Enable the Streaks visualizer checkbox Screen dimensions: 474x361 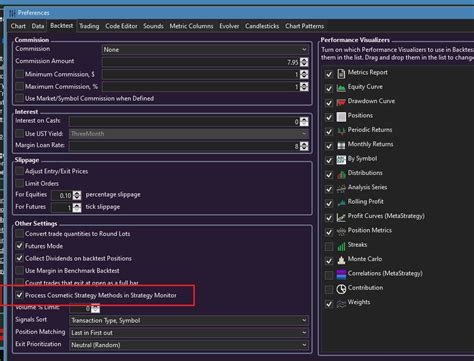coord(329,246)
